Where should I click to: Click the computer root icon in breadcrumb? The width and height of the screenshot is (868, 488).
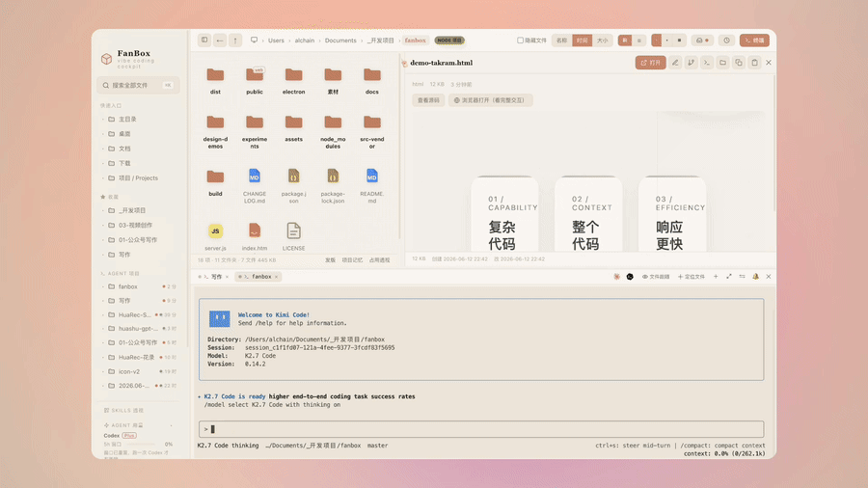pyautogui.click(x=254, y=40)
